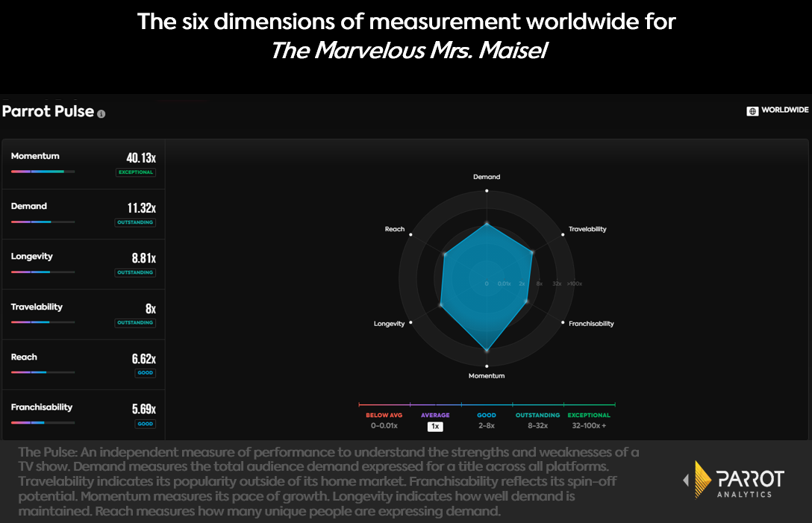The height and width of the screenshot is (523, 812).
Task: Click the Travelability label on the radar chart
Action: click(587, 229)
